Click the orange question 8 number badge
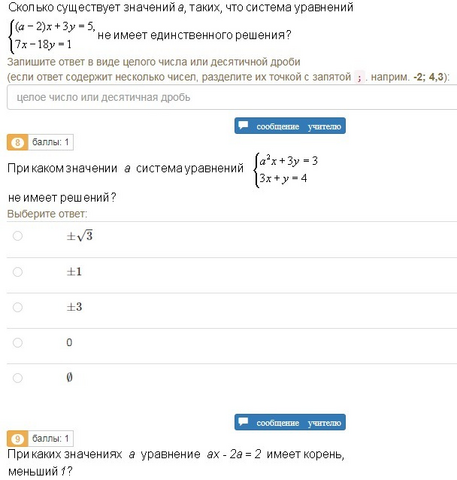The height and width of the screenshot is (480, 457). 17,142
